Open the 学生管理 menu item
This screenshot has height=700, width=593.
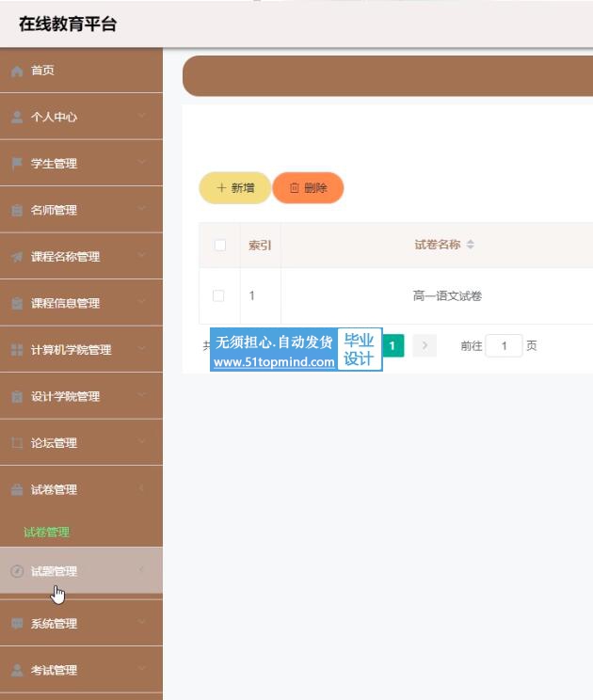81,164
